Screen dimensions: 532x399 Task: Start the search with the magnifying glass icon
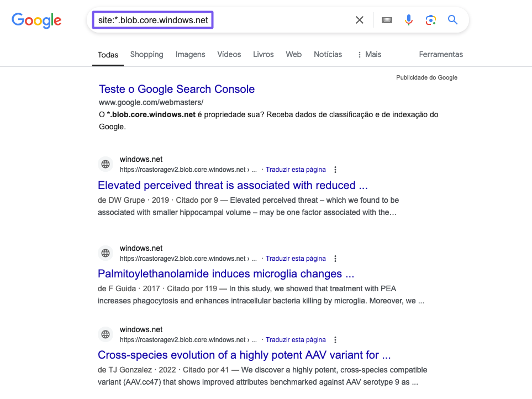coord(452,19)
